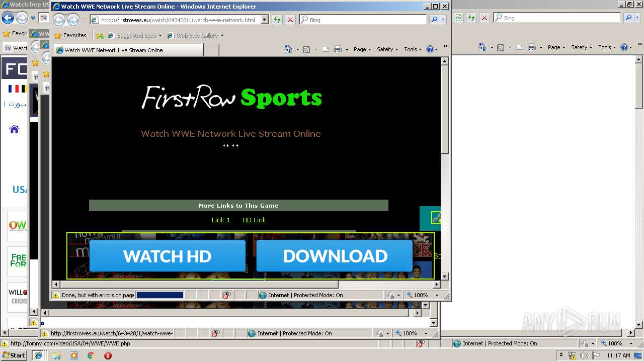The height and width of the screenshot is (362, 644).
Task: Click Refresh icon in the rear right window
Action: [471, 18]
